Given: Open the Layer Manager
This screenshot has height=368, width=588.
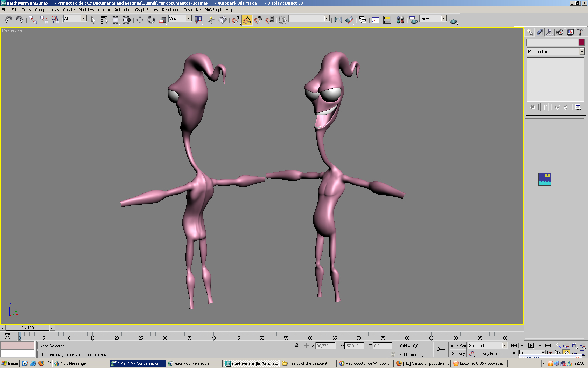Looking at the screenshot, I should [x=363, y=20].
